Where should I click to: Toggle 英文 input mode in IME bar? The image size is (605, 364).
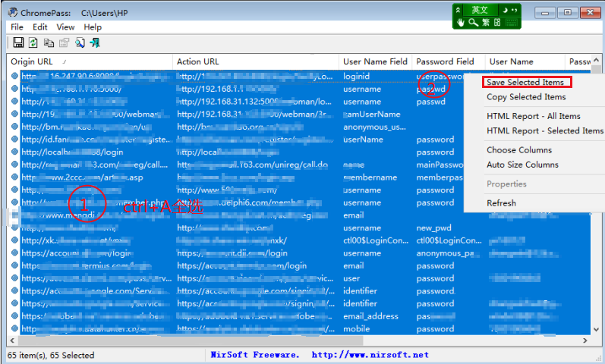480,11
